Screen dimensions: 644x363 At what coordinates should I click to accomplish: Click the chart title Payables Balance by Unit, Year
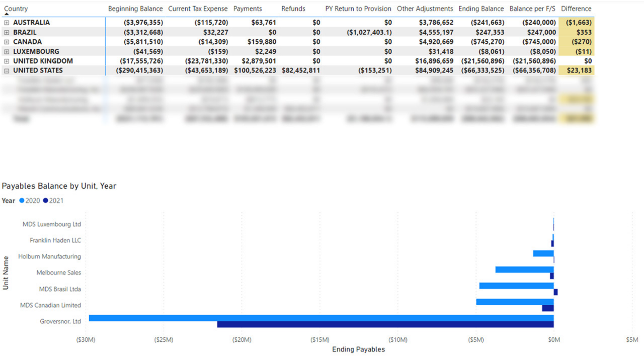pos(59,186)
